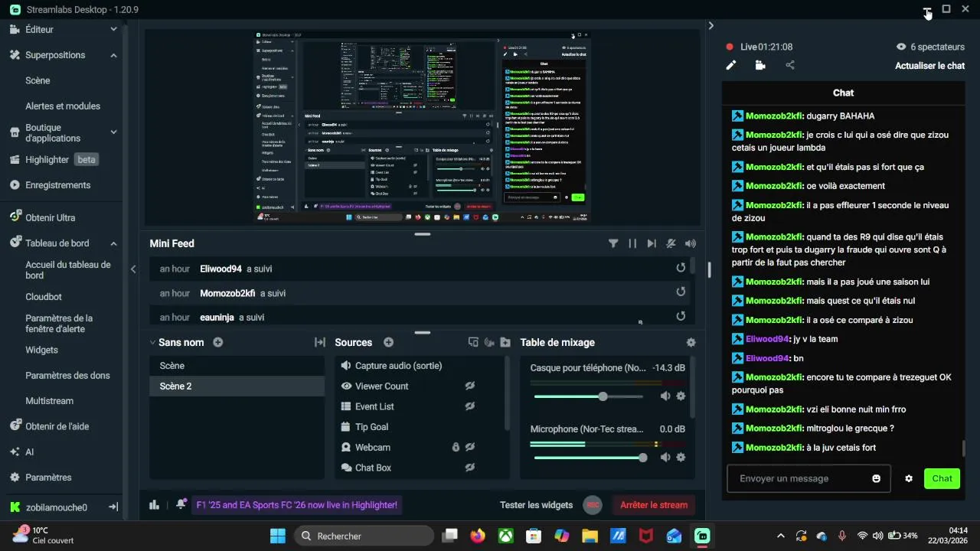The image size is (980, 551).
Task: Open the Mini Feed filter icon
Action: 613,243
